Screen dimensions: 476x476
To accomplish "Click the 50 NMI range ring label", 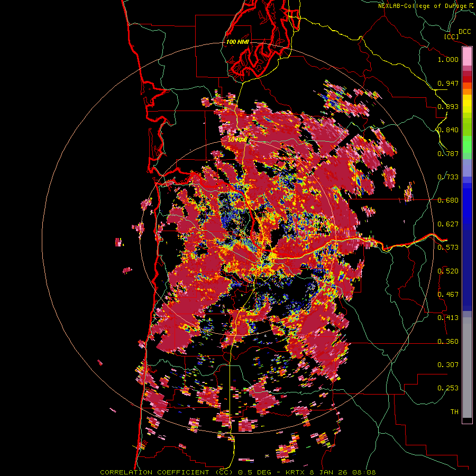I will (x=237, y=140).
